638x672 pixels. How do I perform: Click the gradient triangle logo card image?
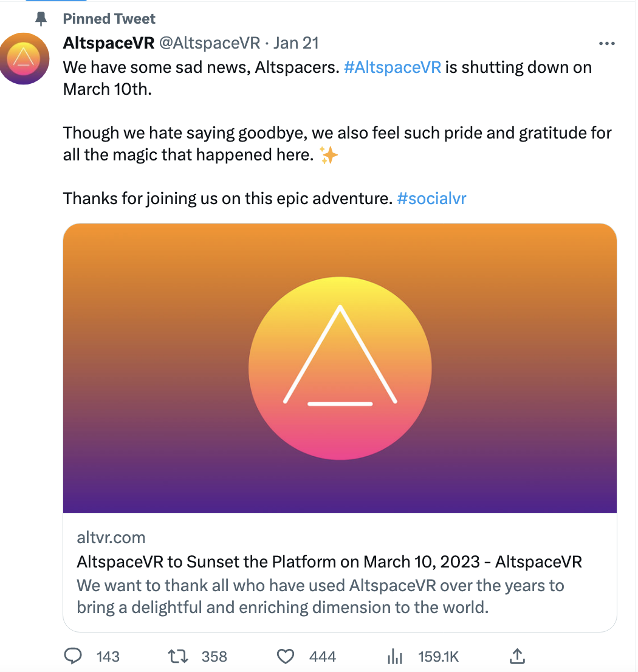[x=340, y=368]
